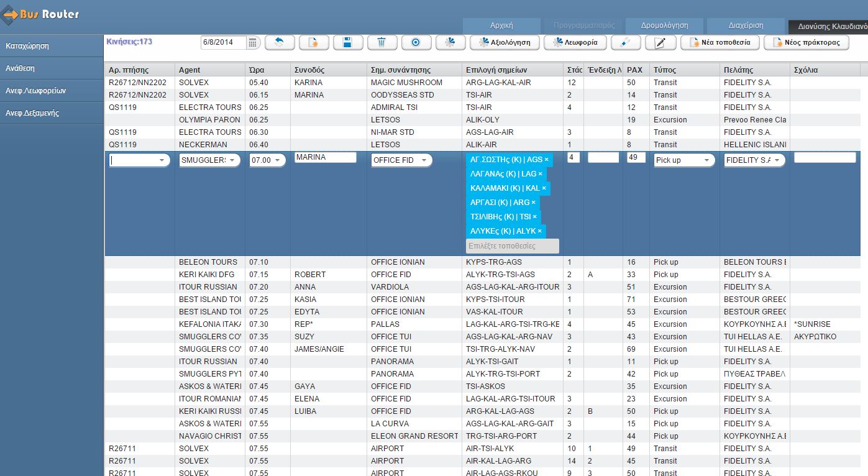Sort by Σχόλια column header

(825, 70)
